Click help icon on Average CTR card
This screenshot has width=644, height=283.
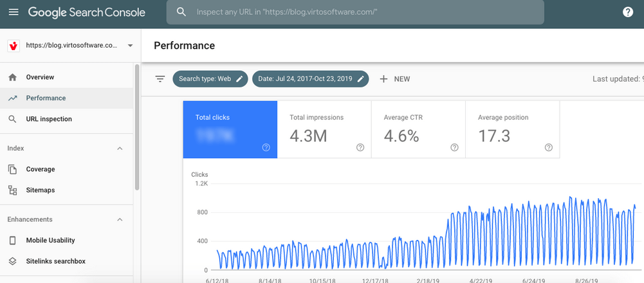(454, 147)
